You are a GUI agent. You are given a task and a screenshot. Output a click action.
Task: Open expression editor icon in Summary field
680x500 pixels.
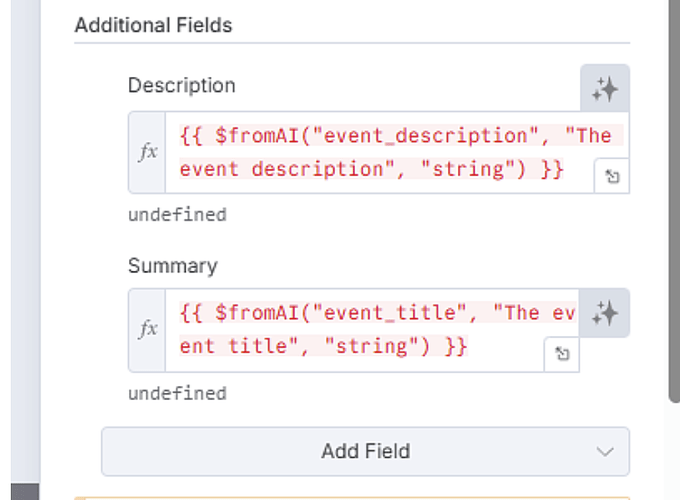(562, 354)
